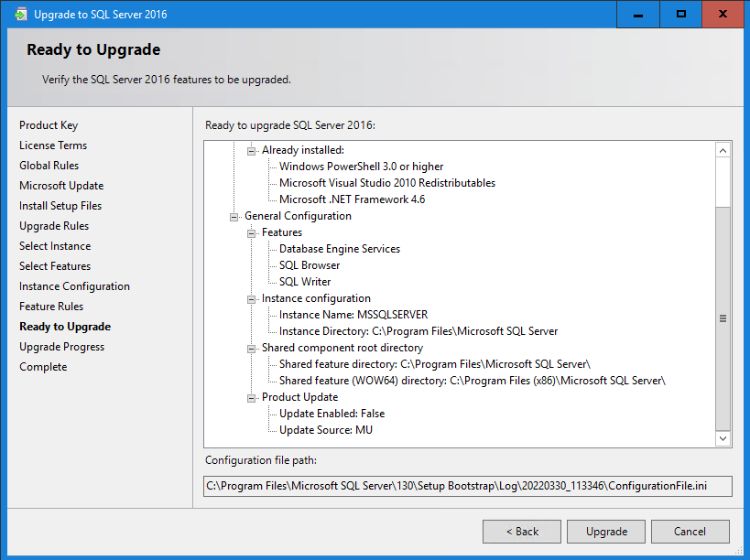Viewport: 750px width, 560px height.
Task: Select Microsoft .NET Framework 4.6 item
Action: tap(352, 199)
